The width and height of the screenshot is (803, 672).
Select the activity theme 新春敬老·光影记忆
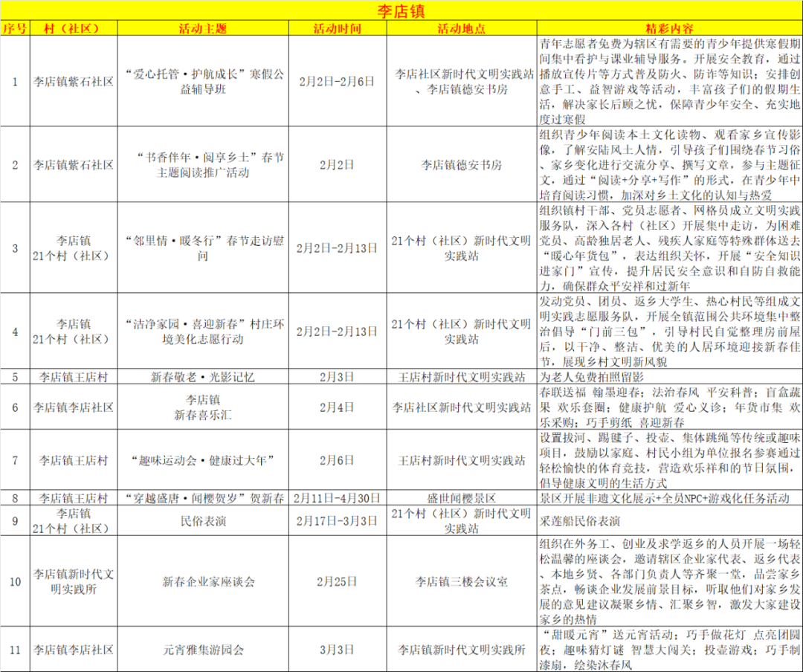coord(201,378)
